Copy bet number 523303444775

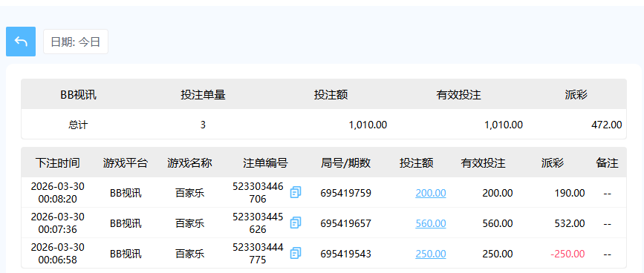(296, 253)
